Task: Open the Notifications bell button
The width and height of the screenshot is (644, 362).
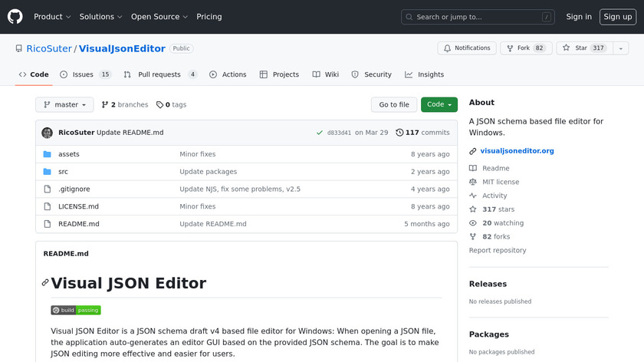Action: pyautogui.click(x=467, y=48)
